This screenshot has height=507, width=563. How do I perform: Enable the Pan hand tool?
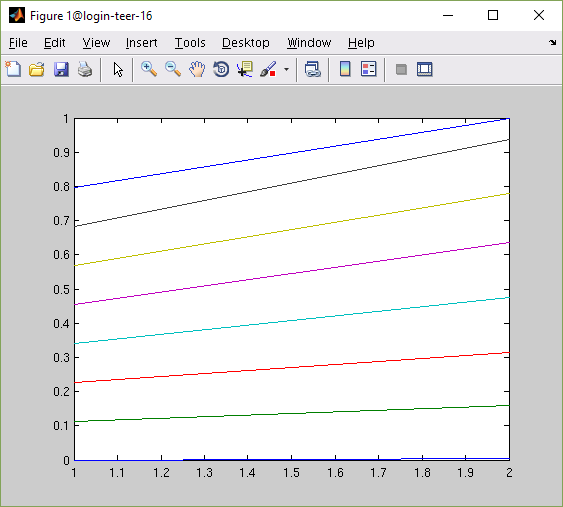[x=197, y=69]
